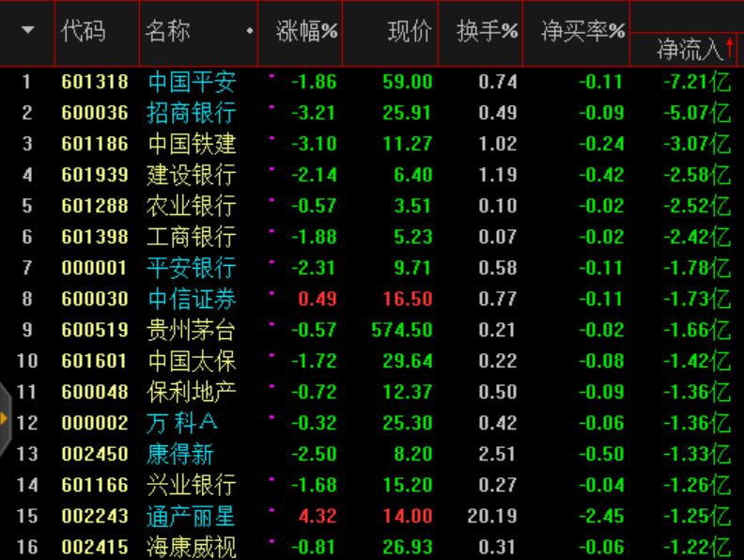Sort the list by 代码 column header

(84, 31)
